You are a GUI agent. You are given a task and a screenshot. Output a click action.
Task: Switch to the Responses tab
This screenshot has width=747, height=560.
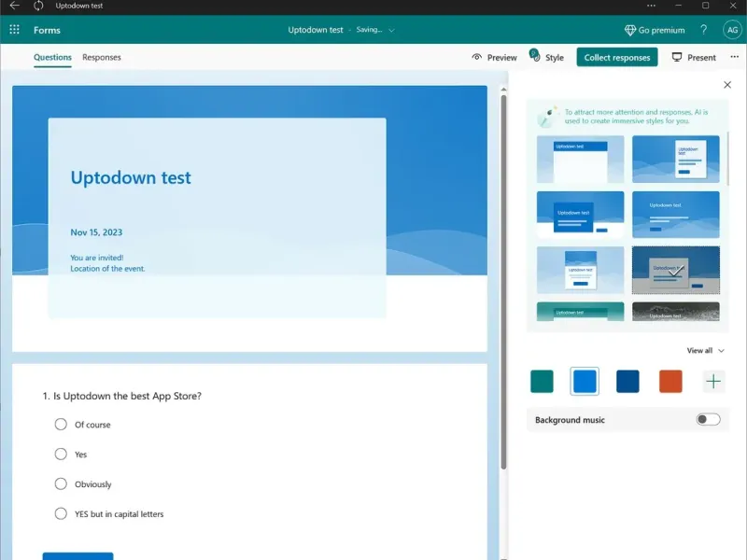[102, 57]
